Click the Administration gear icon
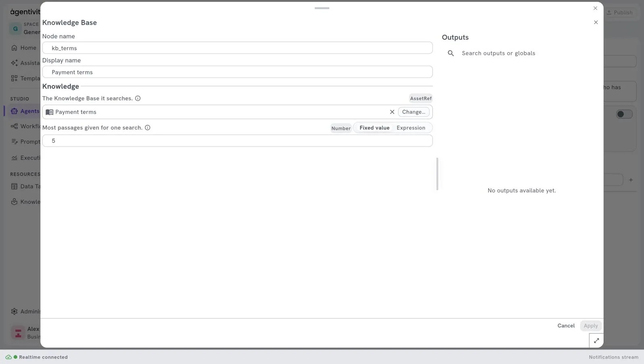 (x=14, y=311)
